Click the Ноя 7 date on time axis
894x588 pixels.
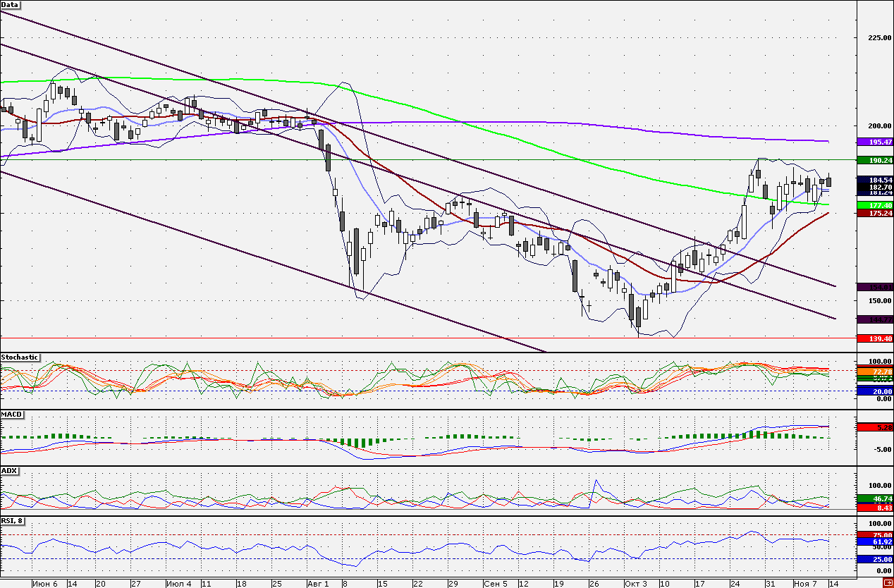point(804,584)
